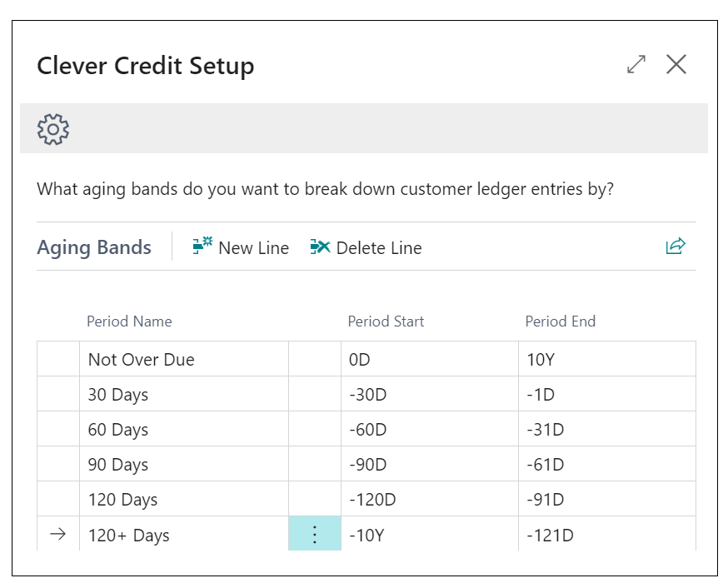Click the Period Name column header
This screenshot has height=588, width=728.
[x=129, y=321]
